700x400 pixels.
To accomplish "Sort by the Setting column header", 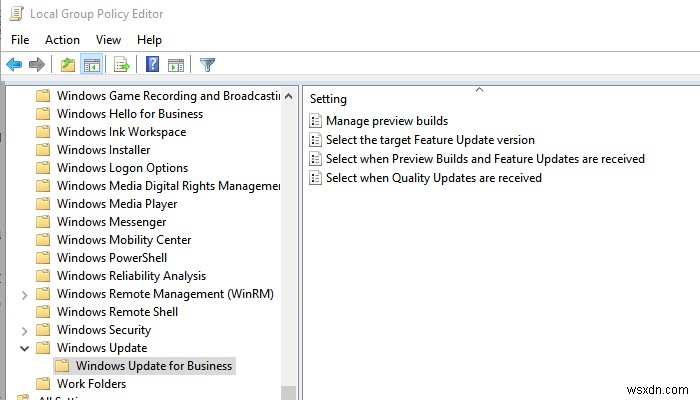I will tap(328, 99).
